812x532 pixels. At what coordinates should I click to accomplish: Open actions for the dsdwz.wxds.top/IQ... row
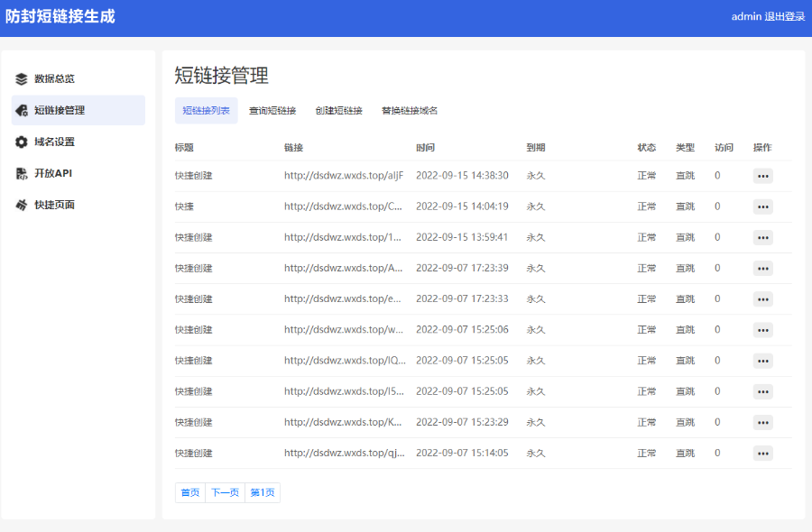click(762, 361)
